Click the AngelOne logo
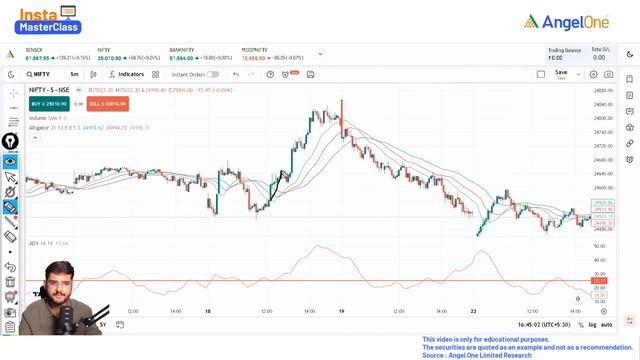Viewport: 640px width, 360px height. (566, 22)
